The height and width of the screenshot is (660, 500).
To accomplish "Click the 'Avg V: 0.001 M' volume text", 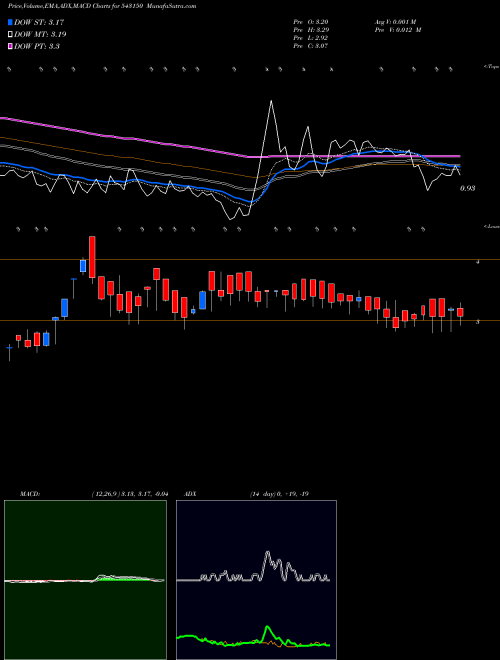I will coord(395,21).
